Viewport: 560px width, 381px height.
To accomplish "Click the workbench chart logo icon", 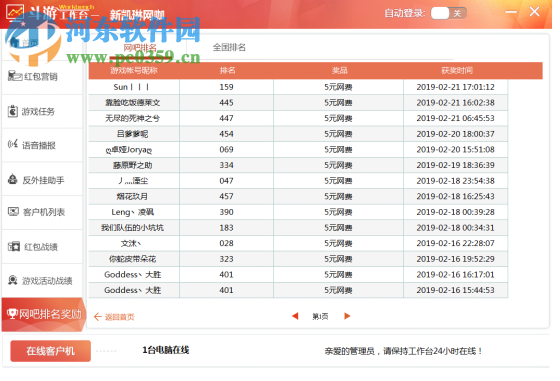I will click(x=15, y=12).
